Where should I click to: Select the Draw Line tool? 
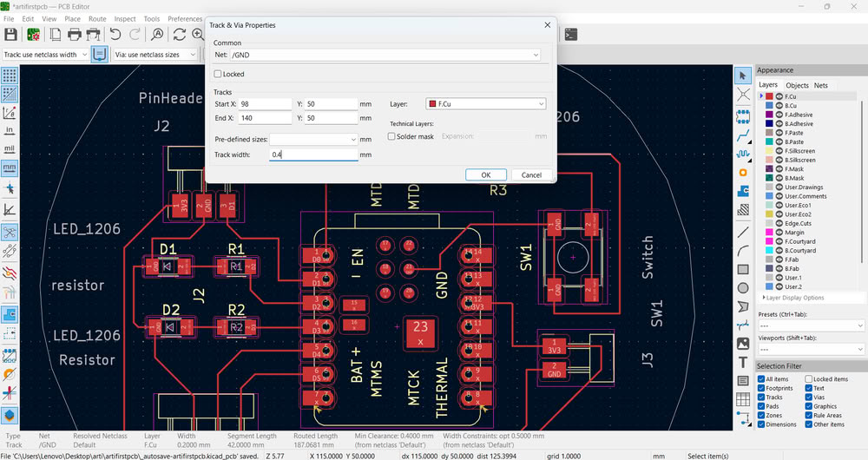[x=743, y=233]
